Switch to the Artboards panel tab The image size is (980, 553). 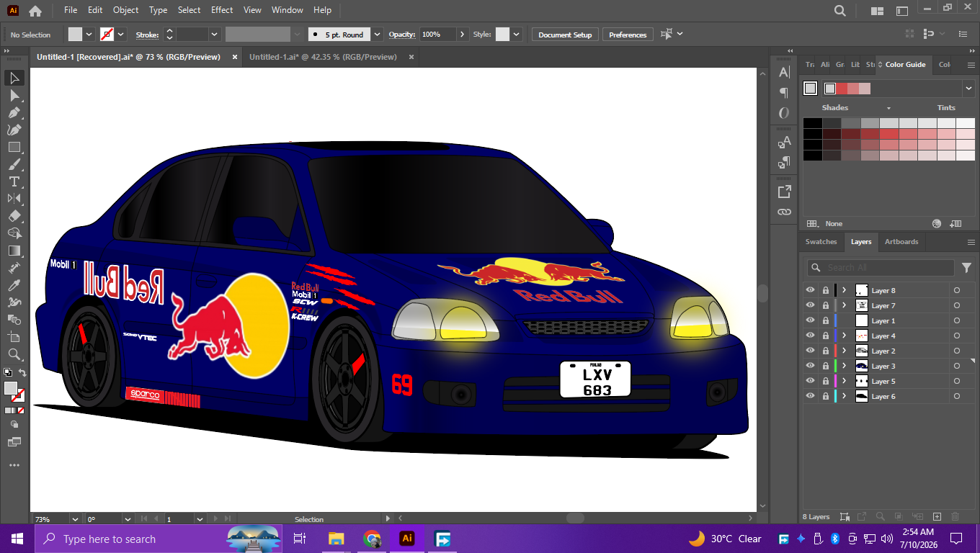coord(901,242)
